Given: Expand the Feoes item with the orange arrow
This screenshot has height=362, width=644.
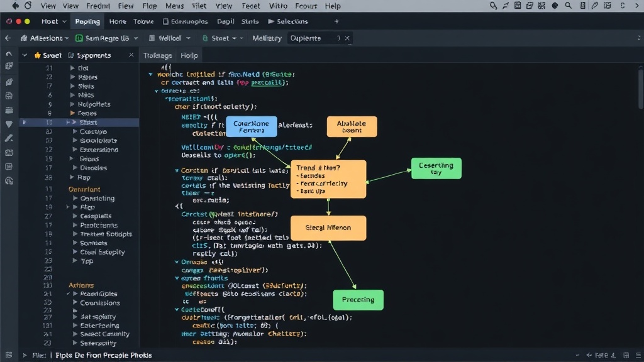Looking at the screenshot, I should [72, 113].
